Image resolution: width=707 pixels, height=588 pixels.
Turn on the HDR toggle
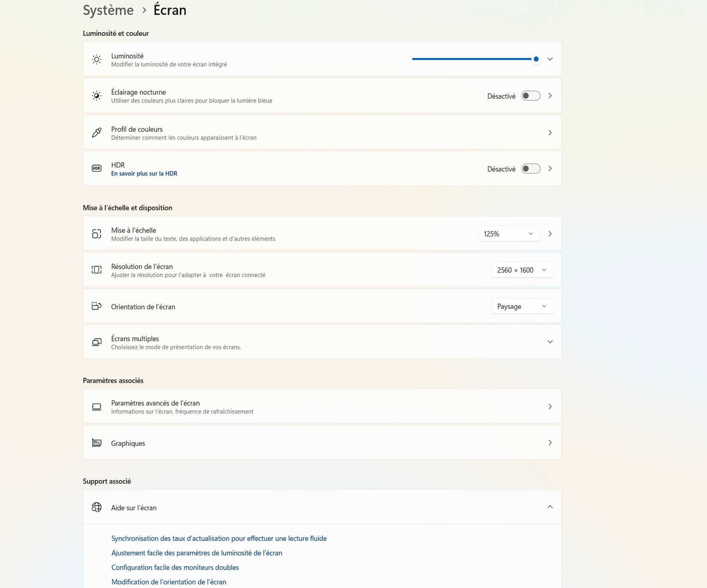point(531,169)
